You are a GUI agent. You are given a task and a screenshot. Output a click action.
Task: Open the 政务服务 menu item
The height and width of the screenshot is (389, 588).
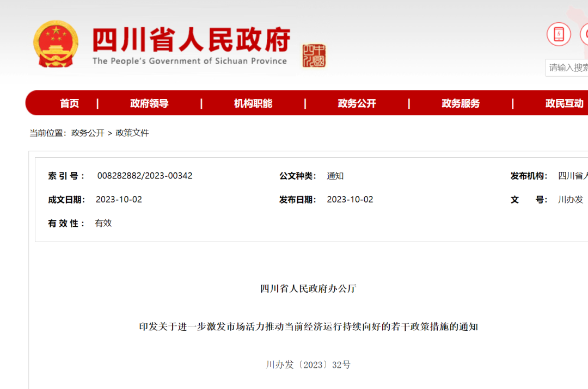point(461,103)
